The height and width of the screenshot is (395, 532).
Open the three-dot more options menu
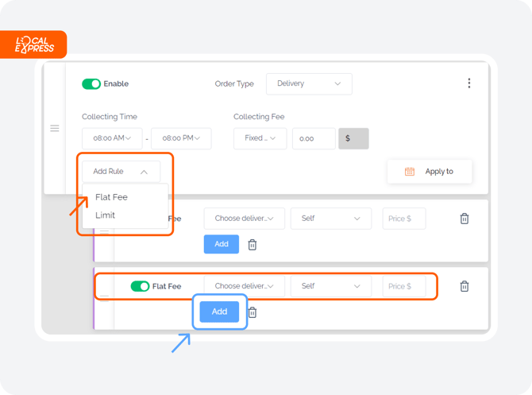tap(469, 83)
